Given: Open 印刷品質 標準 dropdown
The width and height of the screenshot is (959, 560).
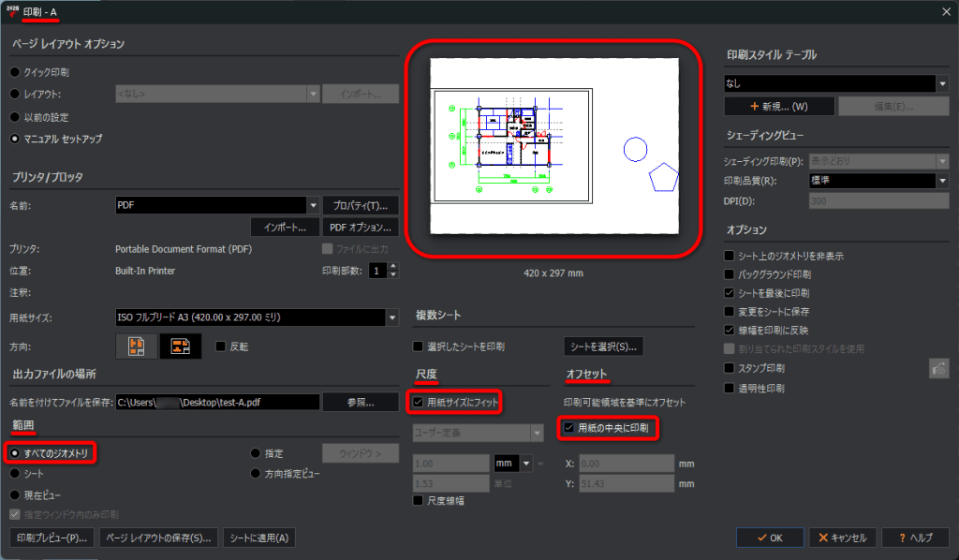Looking at the screenshot, I should tap(942, 181).
